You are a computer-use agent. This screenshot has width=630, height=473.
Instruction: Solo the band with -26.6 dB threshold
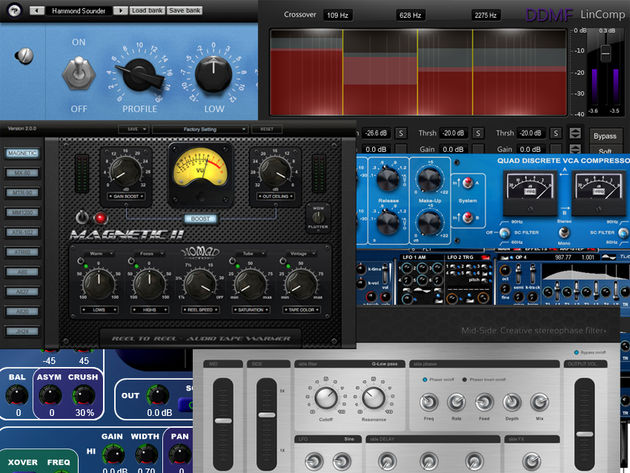click(401, 133)
